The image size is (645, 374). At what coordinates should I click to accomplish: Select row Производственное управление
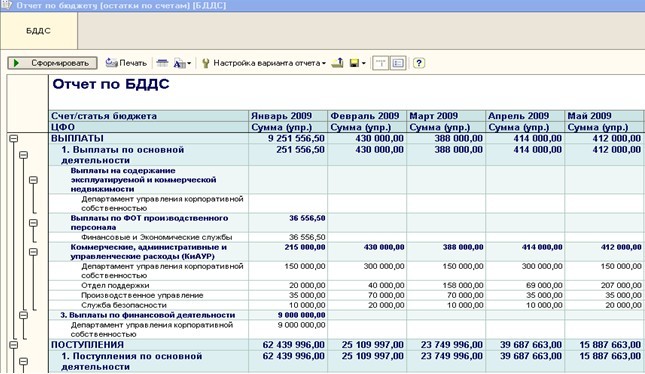[142, 295]
